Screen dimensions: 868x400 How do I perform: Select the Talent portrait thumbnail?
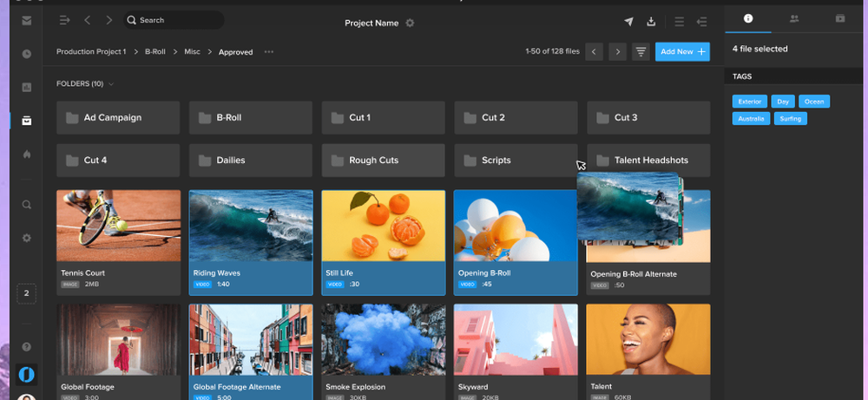pyautogui.click(x=648, y=339)
